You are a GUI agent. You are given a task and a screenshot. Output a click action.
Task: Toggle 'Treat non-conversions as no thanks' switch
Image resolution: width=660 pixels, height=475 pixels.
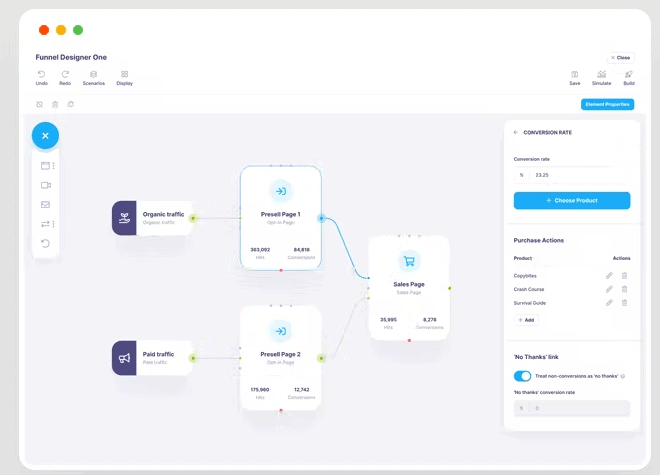pos(522,376)
